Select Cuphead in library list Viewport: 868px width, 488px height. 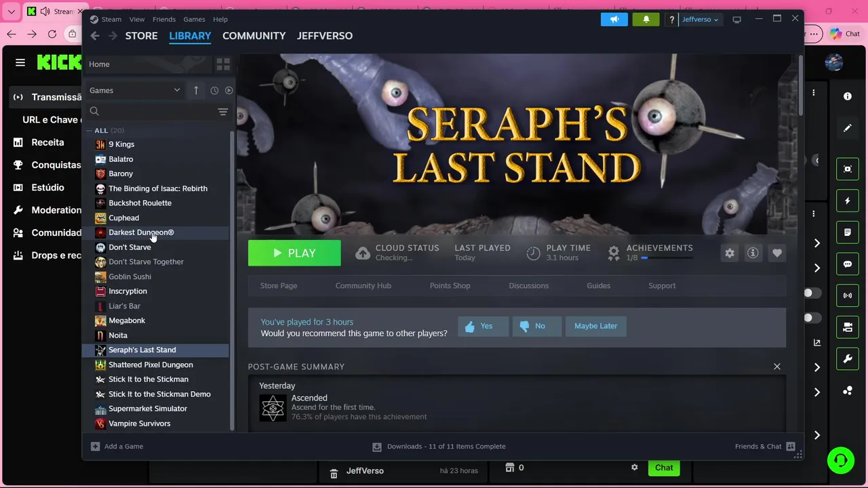(157, 218)
